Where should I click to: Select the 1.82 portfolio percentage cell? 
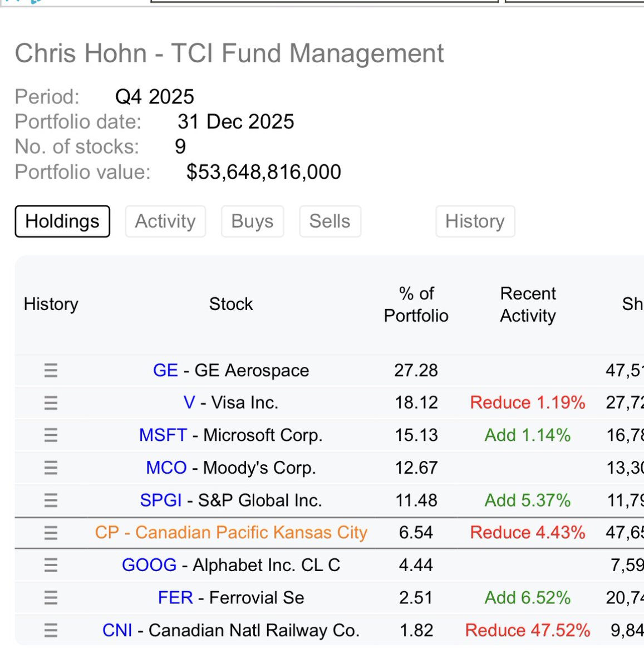(416, 630)
